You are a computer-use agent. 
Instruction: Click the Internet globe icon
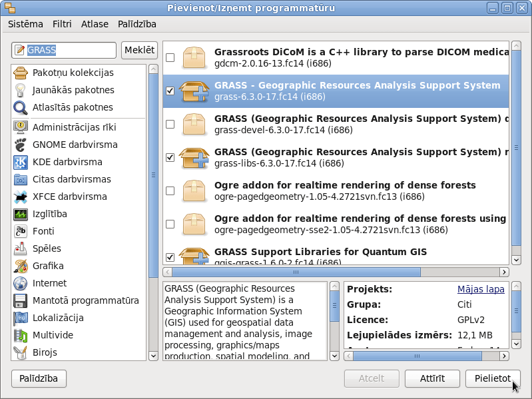pyautogui.click(x=21, y=283)
